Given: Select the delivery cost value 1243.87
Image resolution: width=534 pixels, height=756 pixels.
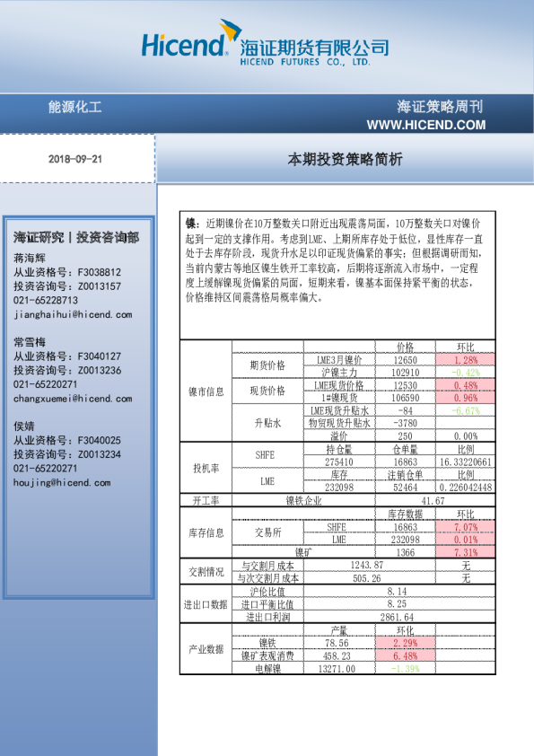Looking at the screenshot, I should (x=367, y=565).
